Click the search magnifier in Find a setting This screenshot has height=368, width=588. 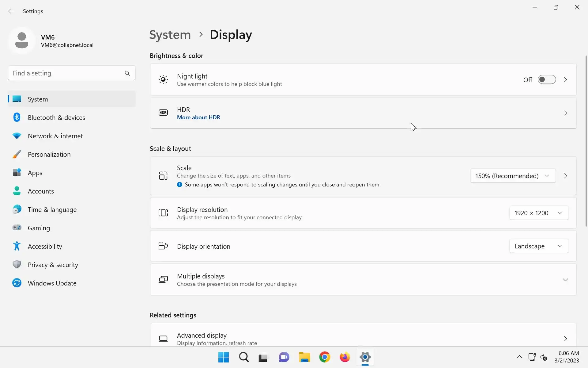click(x=127, y=73)
